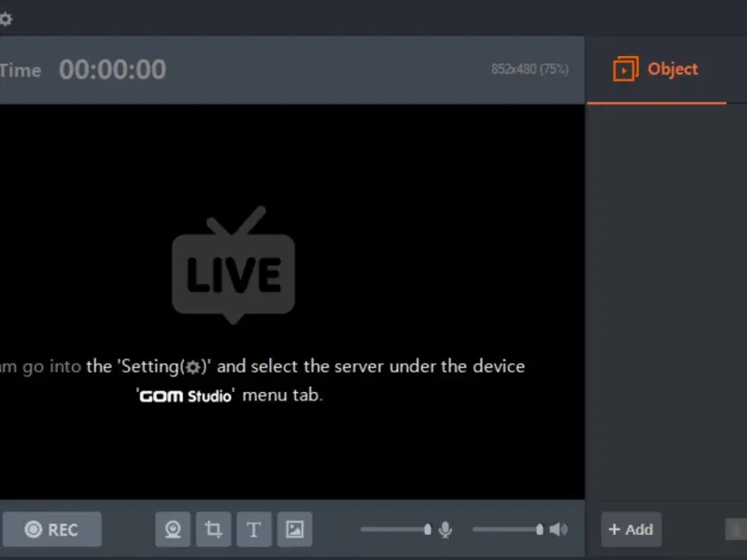Click the LIVE preview placeholder
Viewport: 747px width, 560px height.
click(233, 265)
